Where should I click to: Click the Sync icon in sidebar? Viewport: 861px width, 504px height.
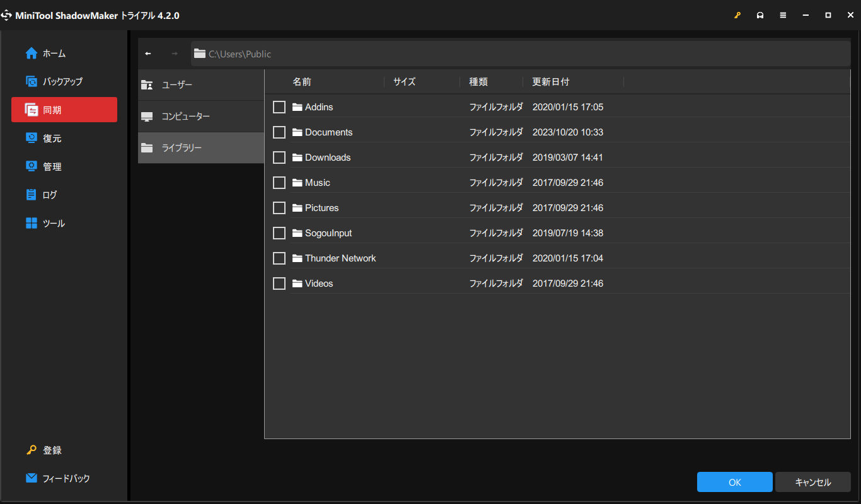point(32,110)
